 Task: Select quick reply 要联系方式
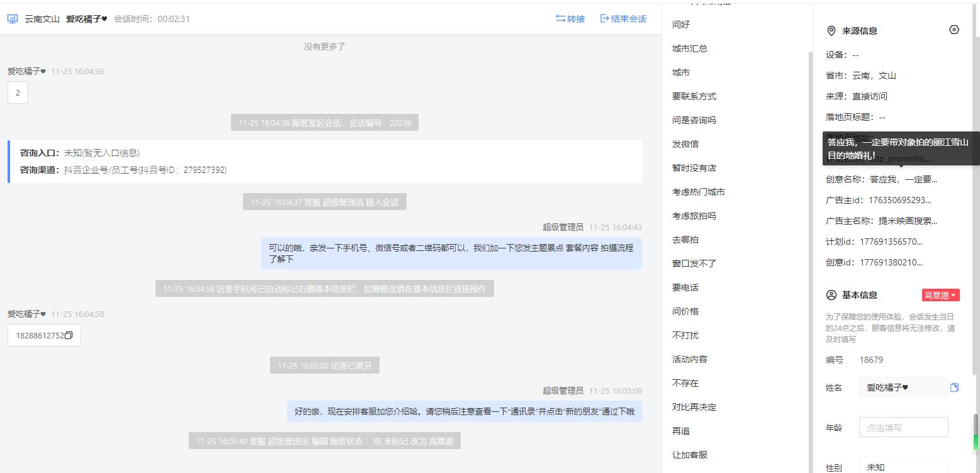[694, 96]
